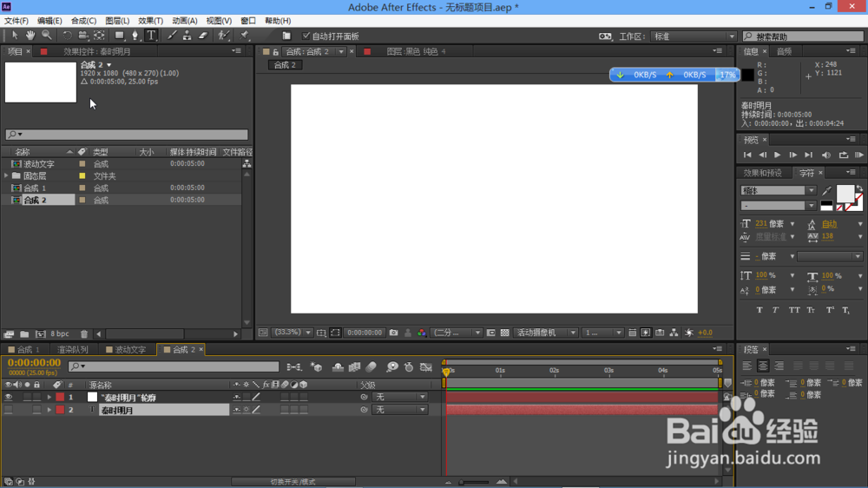
Task: Click the trash delete icon in Project panel
Action: 83,334
